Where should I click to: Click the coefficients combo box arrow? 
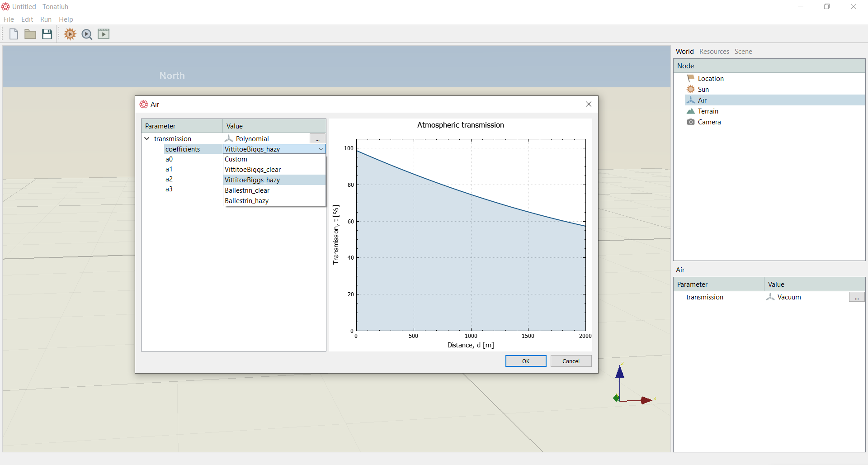coord(321,149)
